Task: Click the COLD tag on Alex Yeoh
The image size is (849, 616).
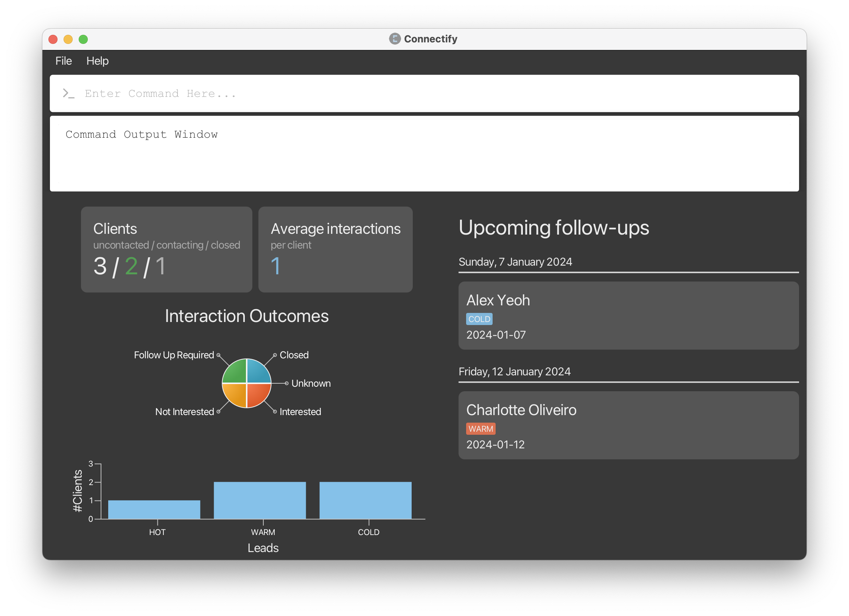Action: click(x=479, y=319)
